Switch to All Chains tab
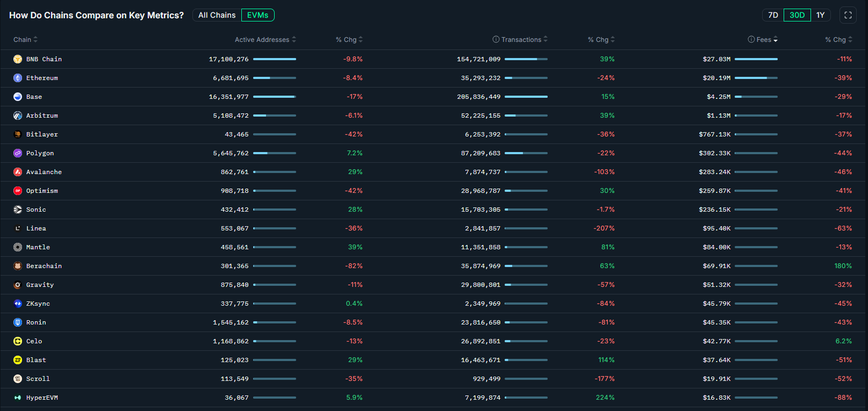The image size is (868, 411). tap(217, 15)
